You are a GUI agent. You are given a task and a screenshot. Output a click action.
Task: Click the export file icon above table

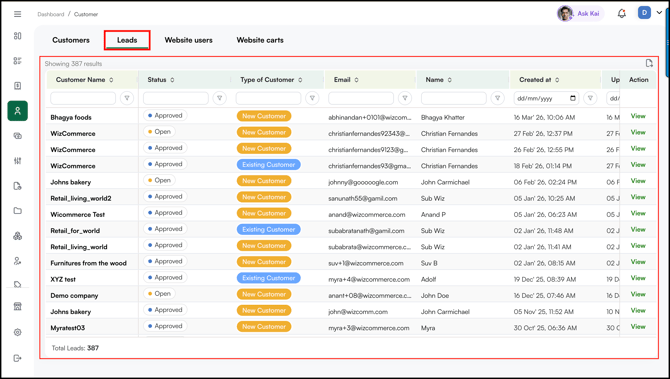[649, 63]
